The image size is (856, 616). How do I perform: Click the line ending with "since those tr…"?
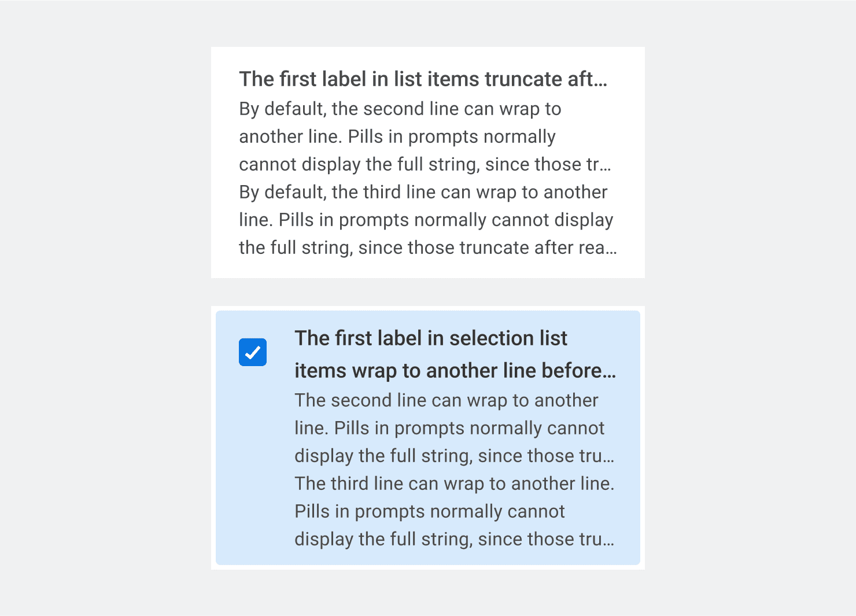(425, 164)
